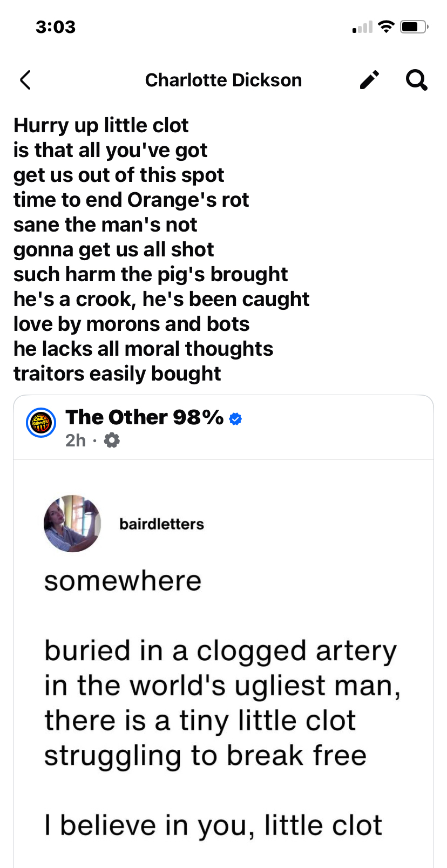This screenshot has width=447, height=868.
Task: Tap the bairdletters avatar photo
Action: point(72,523)
